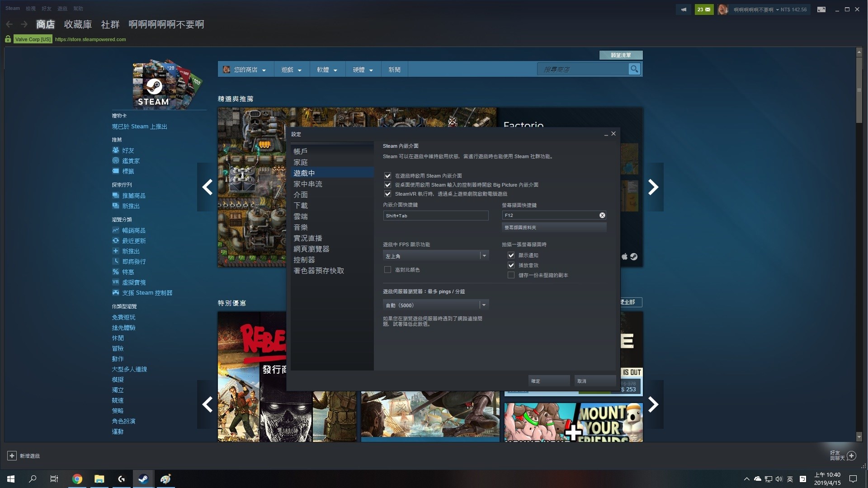
Task: Open the wishlist button
Action: tap(621, 55)
